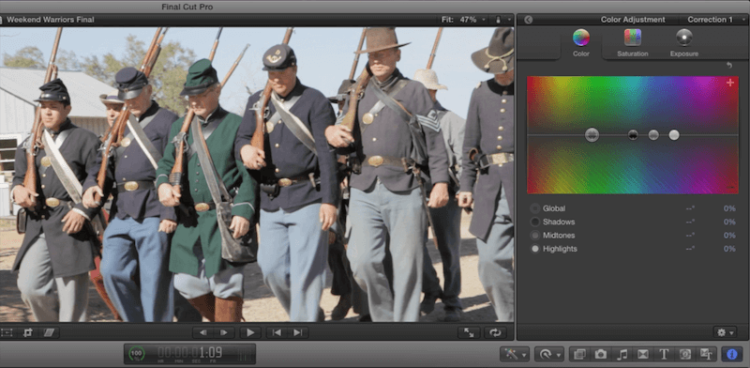The width and height of the screenshot is (750, 368).
Task: Open the Correction 1 dropdown
Action: coord(716,20)
